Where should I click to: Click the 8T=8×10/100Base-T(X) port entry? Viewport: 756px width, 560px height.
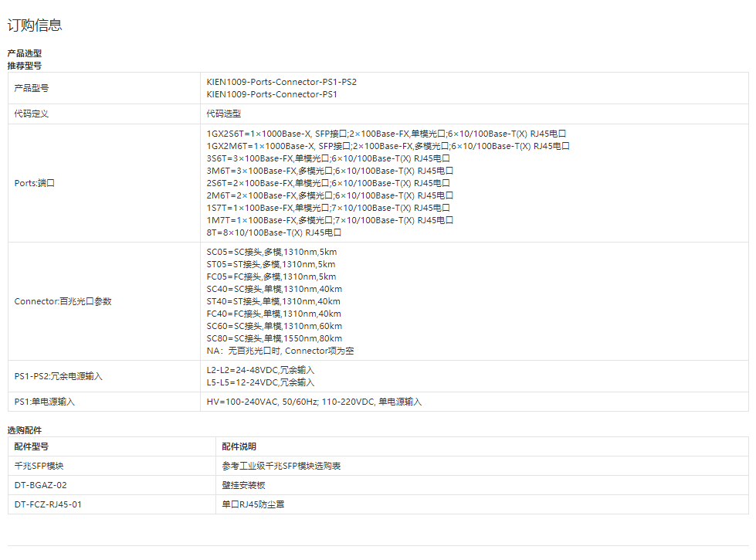coord(273,232)
